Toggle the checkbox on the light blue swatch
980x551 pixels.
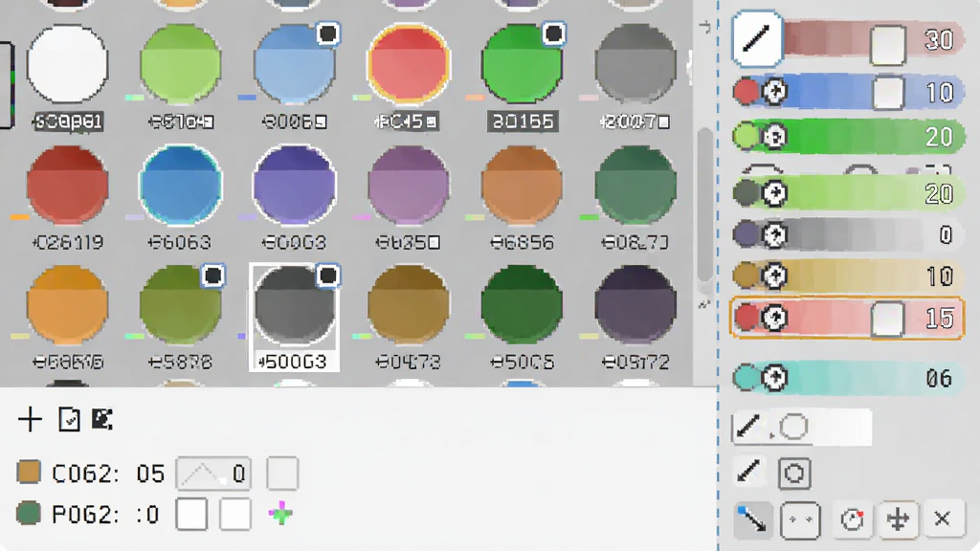(x=327, y=33)
